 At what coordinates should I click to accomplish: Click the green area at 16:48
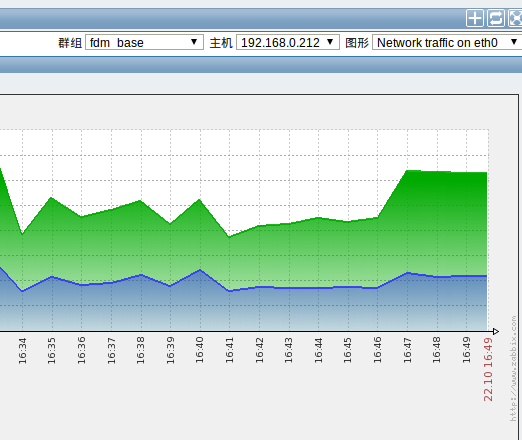pyautogui.click(x=437, y=223)
